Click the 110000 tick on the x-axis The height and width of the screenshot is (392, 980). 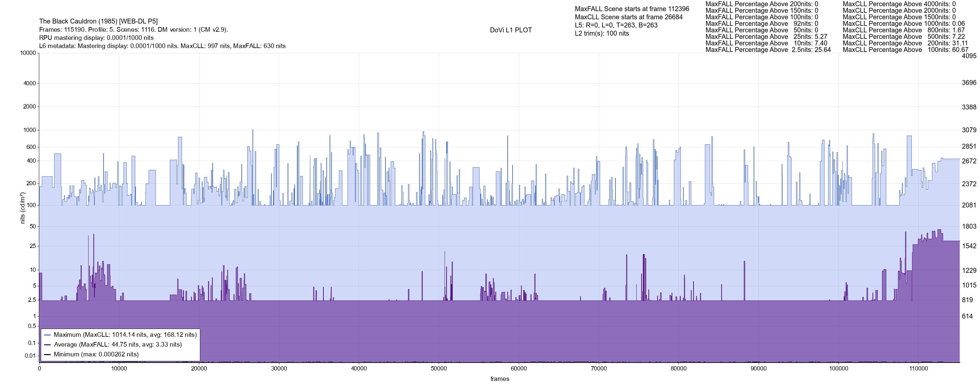click(918, 368)
